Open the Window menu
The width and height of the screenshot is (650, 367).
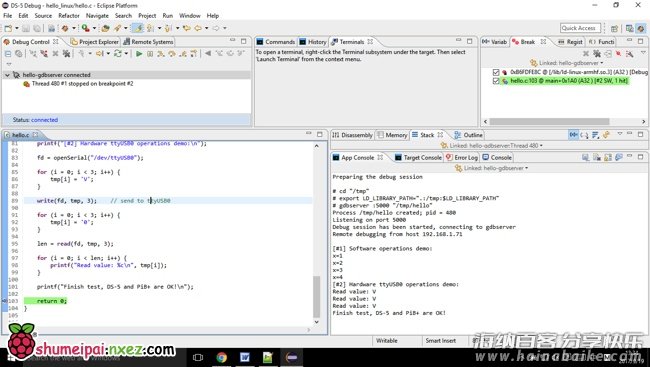tap(189, 15)
